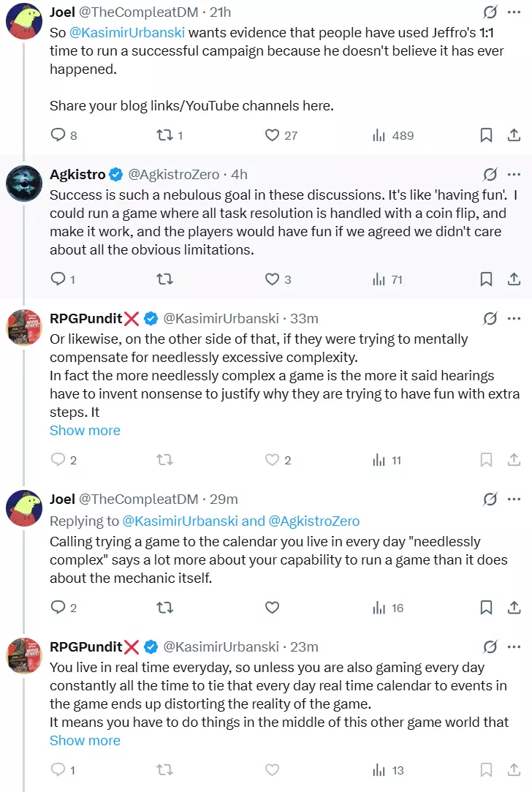This screenshot has width=532, height=792.
Task: Repost Joel's 29m reply
Action: coord(164,607)
